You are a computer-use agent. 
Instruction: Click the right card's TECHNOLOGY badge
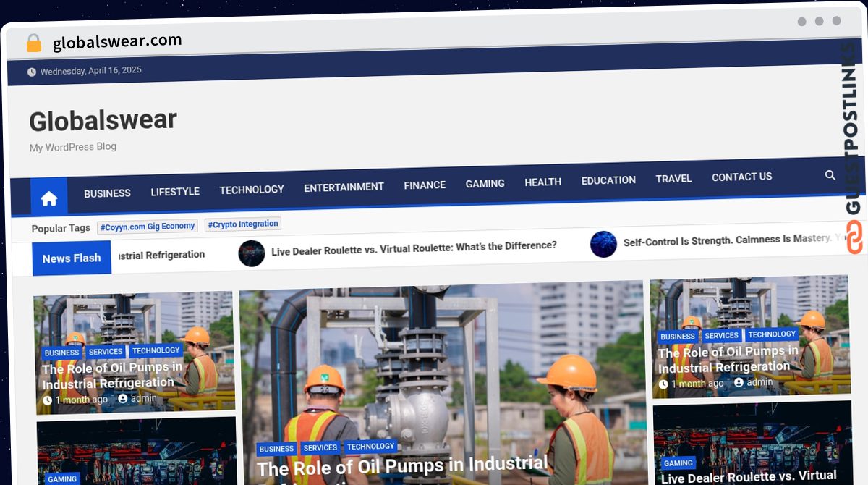(772, 334)
